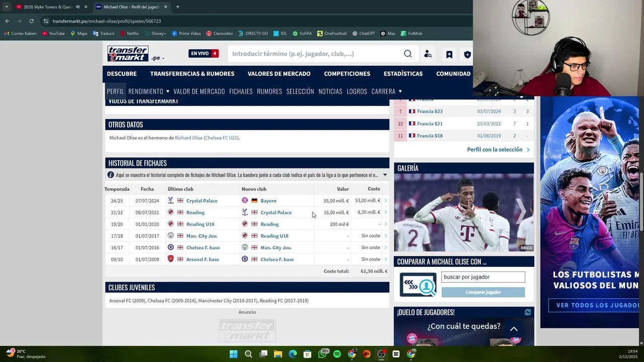Switch to the Noticias profile tab
The height and width of the screenshot is (362, 644).
pos(330,92)
